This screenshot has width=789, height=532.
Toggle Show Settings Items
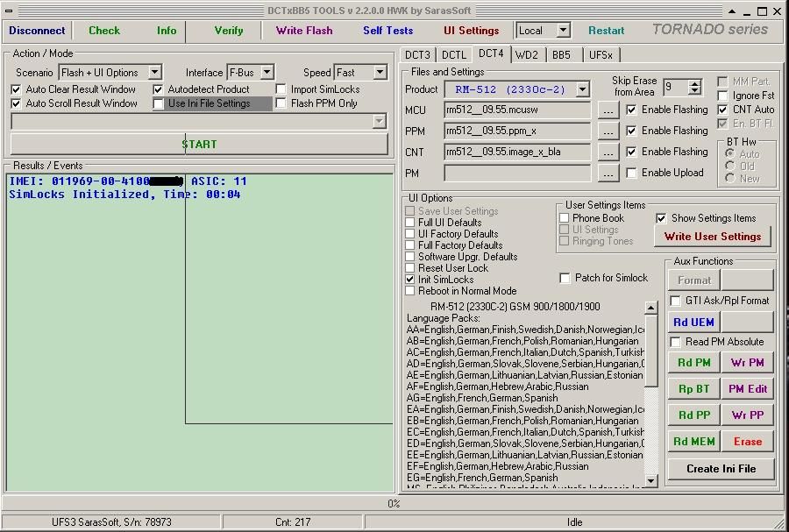pyautogui.click(x=661, y=218)
